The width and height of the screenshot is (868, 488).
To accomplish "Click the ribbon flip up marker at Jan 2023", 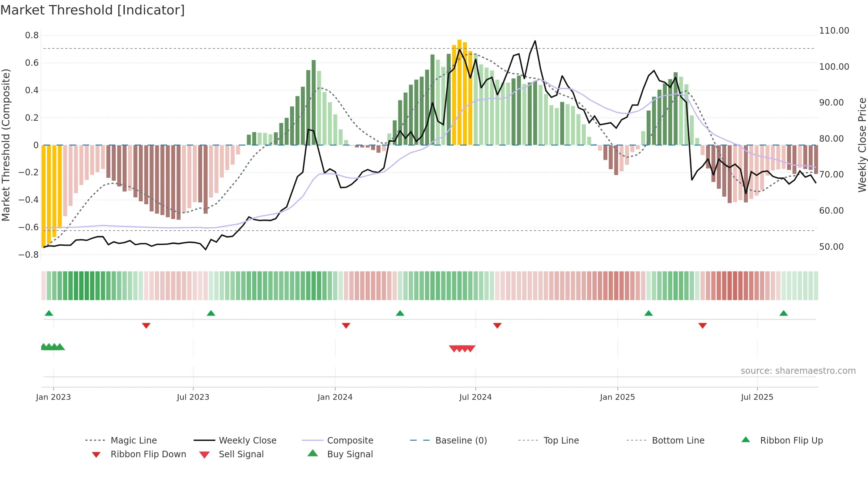I will (49, 313).
